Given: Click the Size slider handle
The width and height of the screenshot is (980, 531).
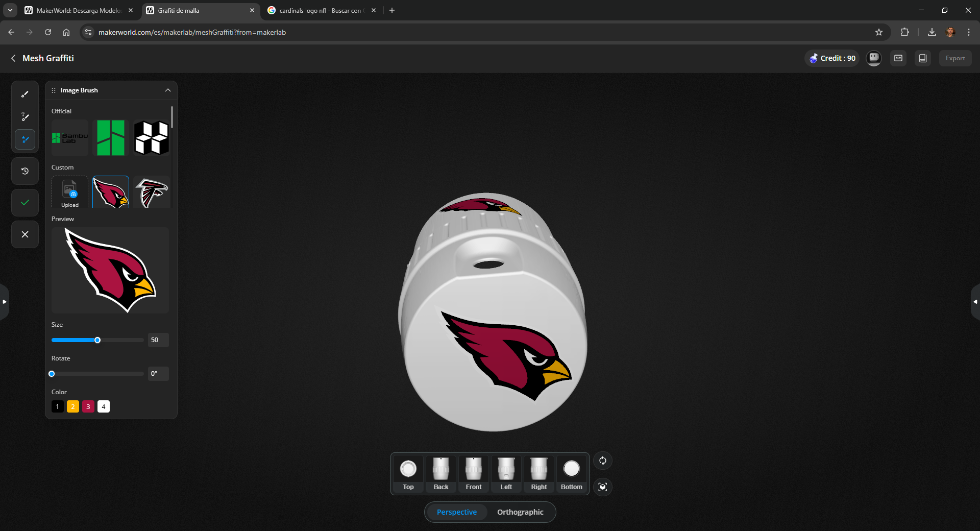Looking at the screenshot, I should [97, 340].
